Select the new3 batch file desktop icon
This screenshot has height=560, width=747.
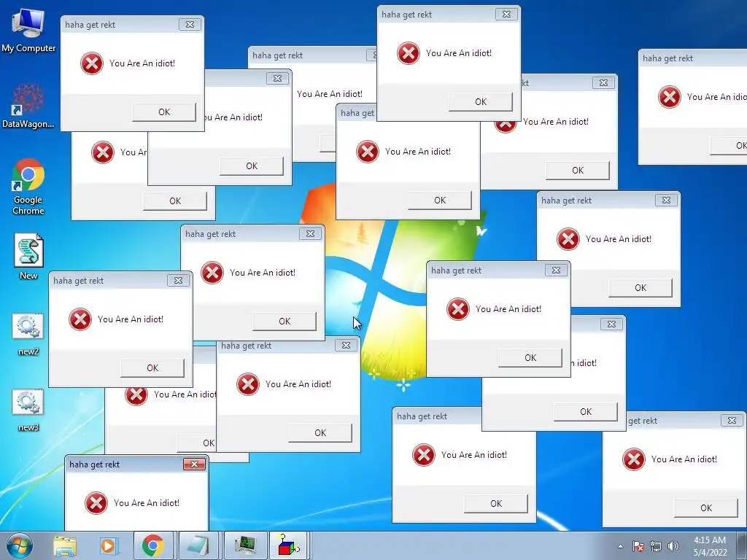coord(28,411)
